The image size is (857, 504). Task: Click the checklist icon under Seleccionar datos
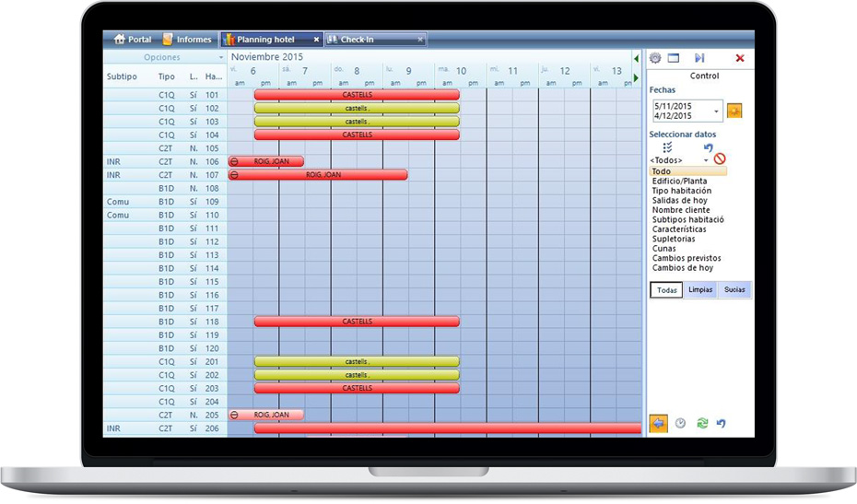click(667, 147)
